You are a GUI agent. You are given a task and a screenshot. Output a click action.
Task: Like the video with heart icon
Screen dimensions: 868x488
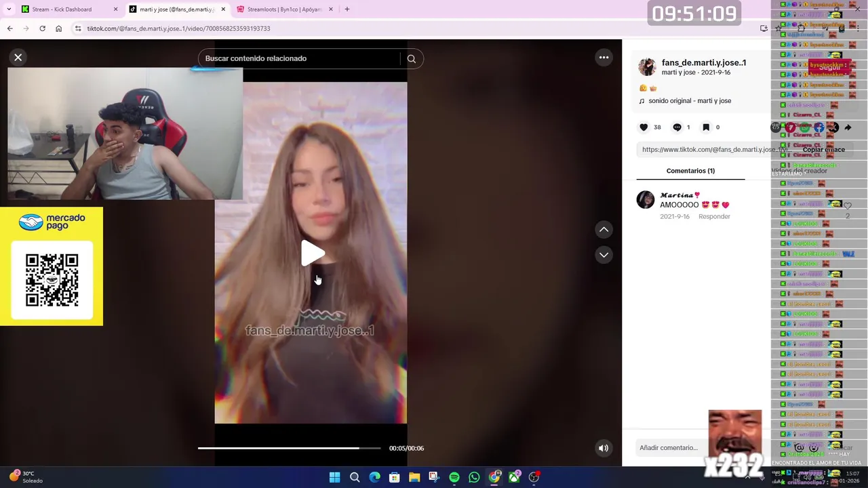[x=644, y=127]
